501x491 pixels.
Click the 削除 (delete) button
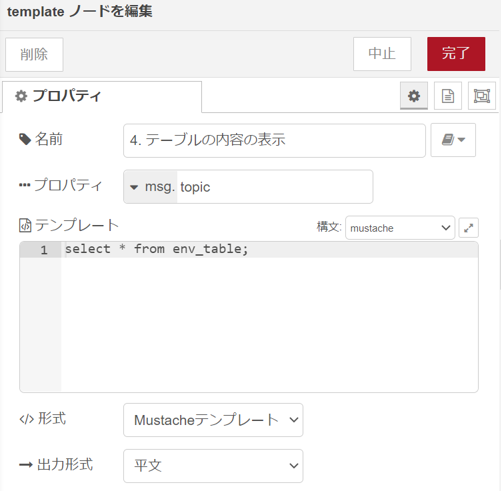pyautogui.click(x=34, y=54)
